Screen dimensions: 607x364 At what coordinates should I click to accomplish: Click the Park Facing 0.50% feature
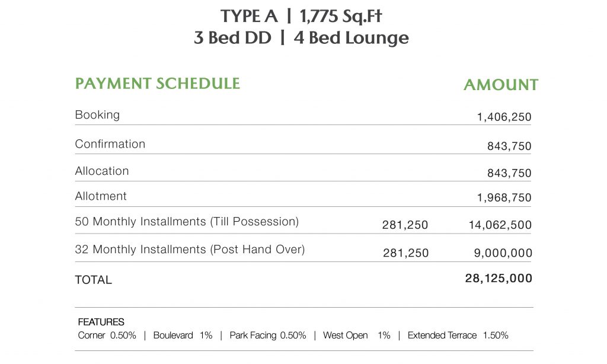(268, 336)
